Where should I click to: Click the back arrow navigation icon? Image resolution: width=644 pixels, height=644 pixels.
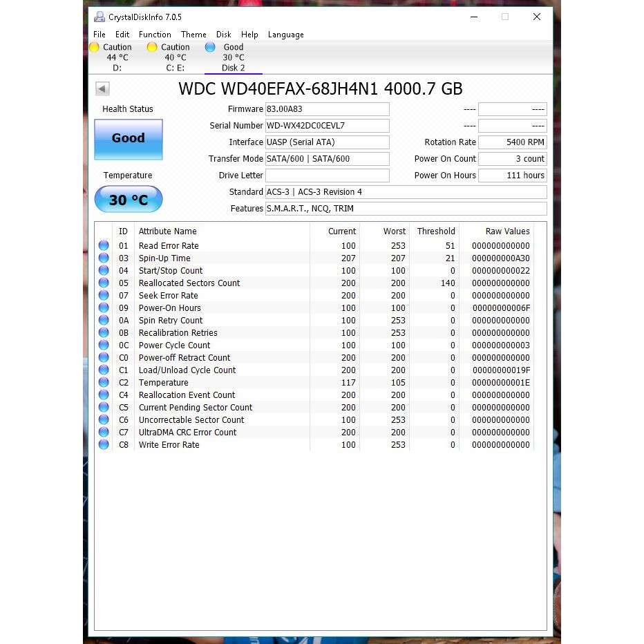(x=102, y=88)
